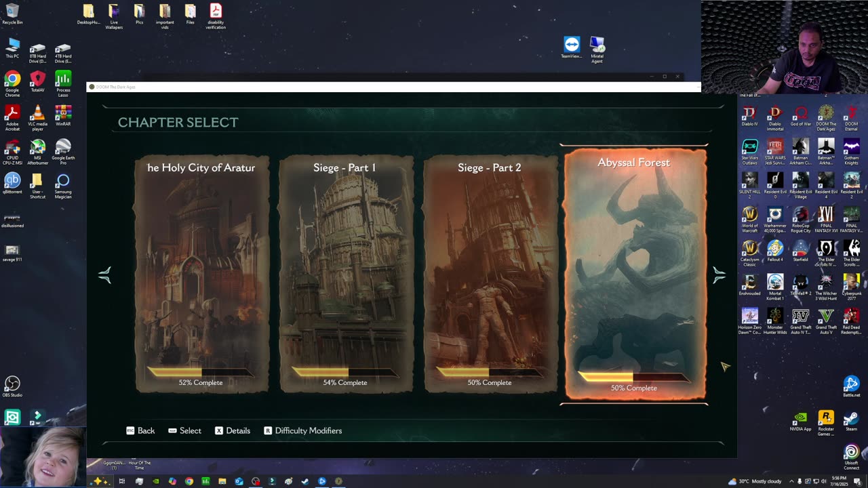Viewport: 868px width, 488px height.
Task: Open Rockstar Games launcher shortcut
Action: tap(826, 423)
